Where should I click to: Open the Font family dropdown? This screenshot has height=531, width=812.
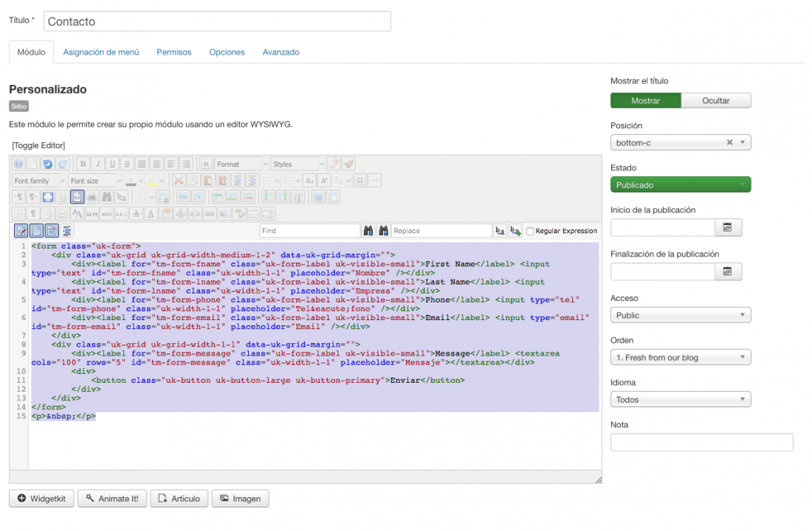point(39,181)
